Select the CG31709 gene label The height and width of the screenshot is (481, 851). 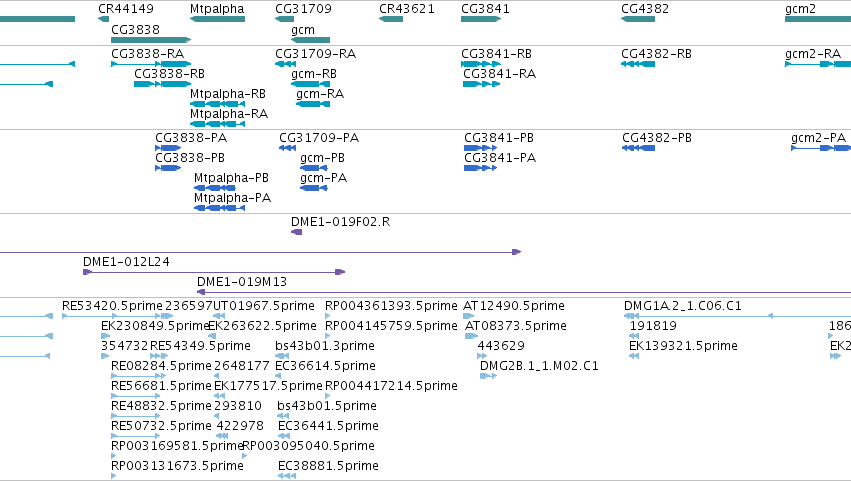pos(303,9)
